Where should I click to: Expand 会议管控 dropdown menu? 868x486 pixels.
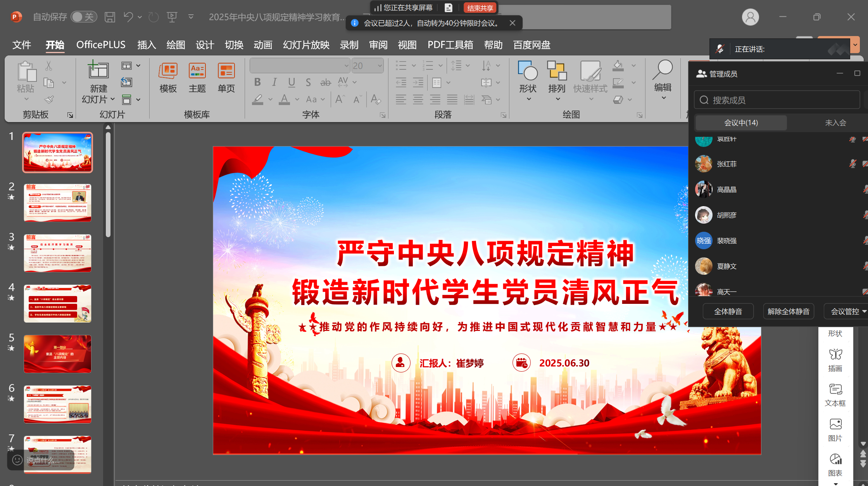847,312
